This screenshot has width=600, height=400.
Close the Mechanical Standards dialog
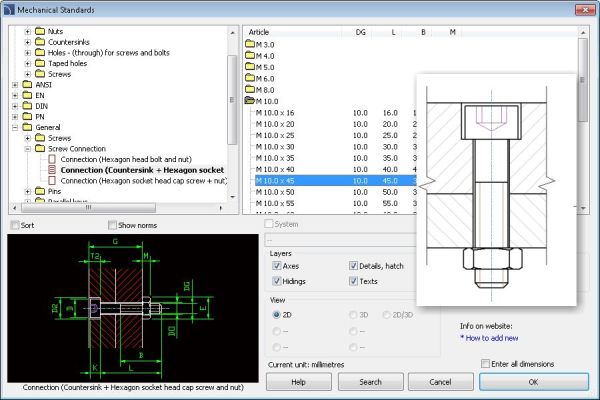pyautogui.click(x=585, y=10)
